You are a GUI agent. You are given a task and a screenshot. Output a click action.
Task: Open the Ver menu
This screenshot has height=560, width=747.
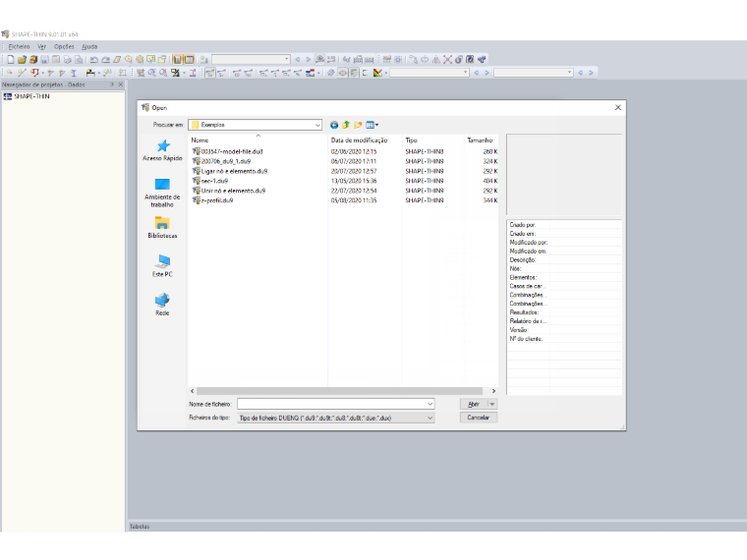[x=42, y=47]
